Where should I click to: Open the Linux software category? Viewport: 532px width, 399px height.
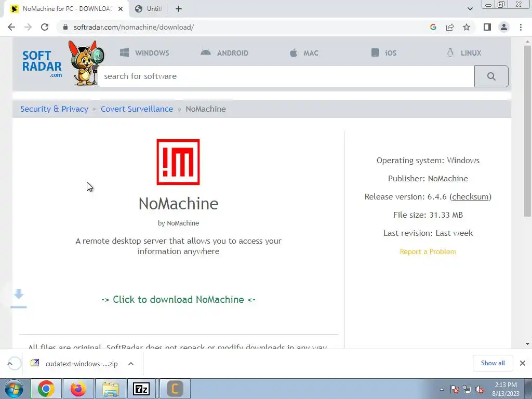(464, 53)
